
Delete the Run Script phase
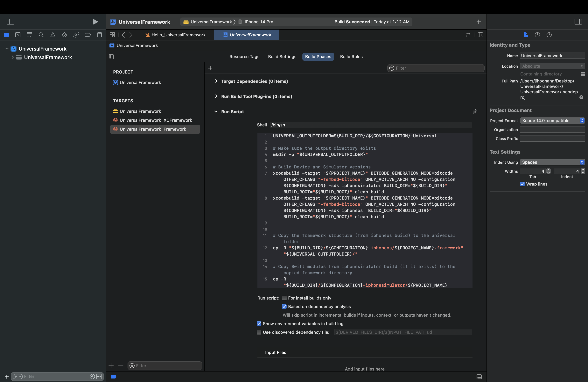pos(475,111)
